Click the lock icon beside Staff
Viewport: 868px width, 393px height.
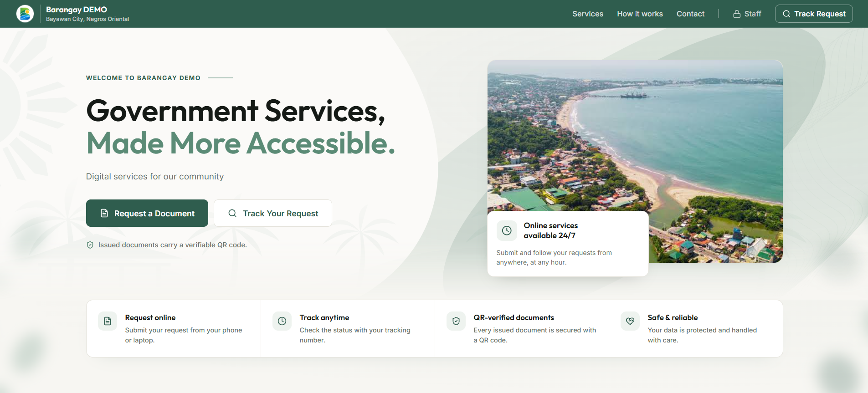(x=737, y=14)
